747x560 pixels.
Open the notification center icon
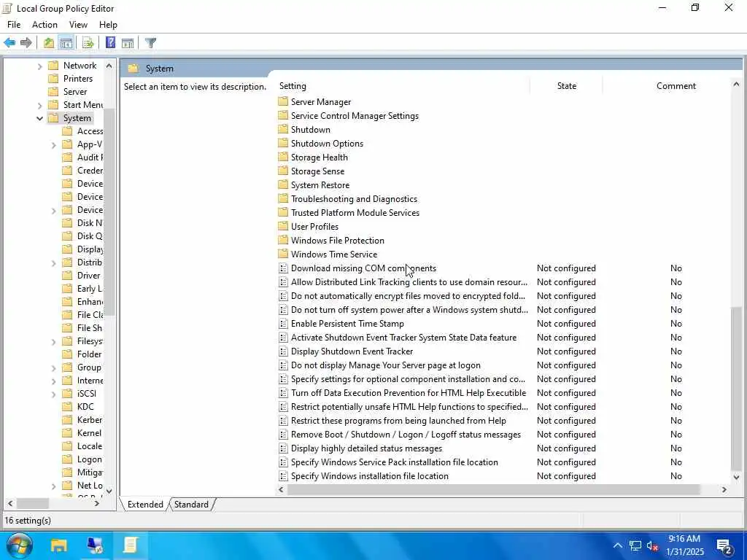[724, 547]
